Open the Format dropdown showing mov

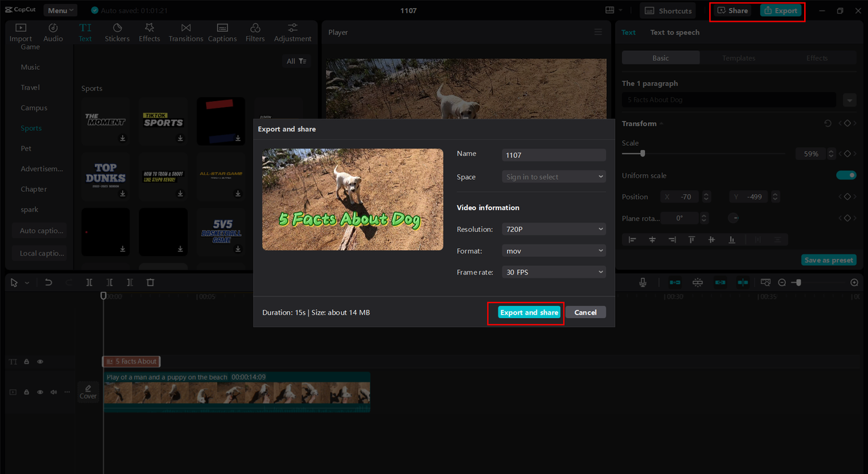coord(554,251)
